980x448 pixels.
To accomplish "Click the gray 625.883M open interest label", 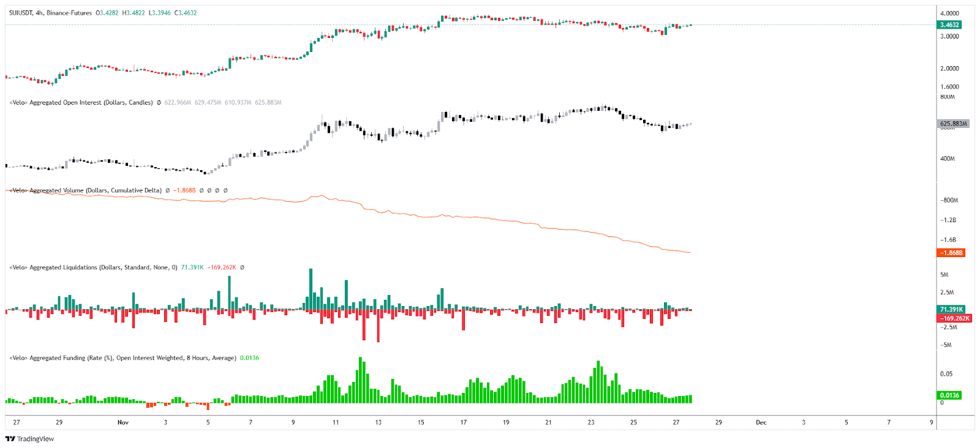I will [953, 124].
